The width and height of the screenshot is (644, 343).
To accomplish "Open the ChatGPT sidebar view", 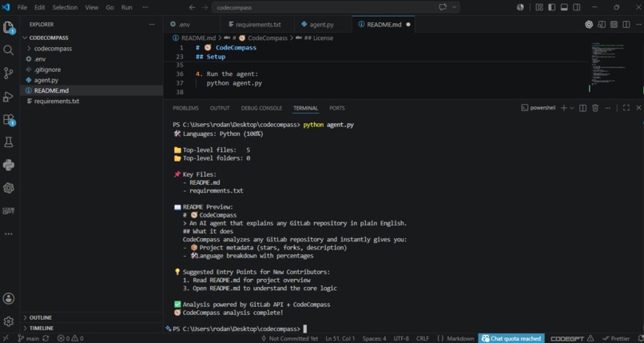I will click(8, 188).
